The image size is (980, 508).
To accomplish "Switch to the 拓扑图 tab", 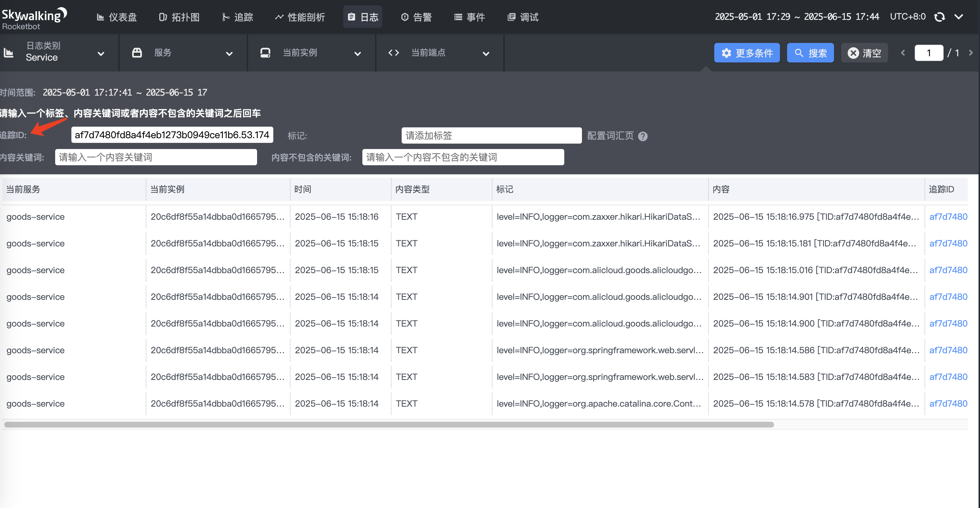I will point(179,17).
